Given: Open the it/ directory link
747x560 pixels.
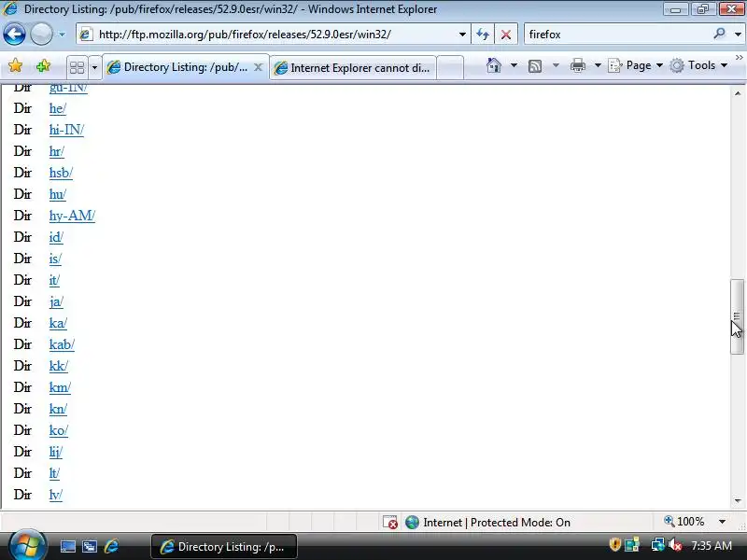Looking at the screenshot, I should pos(54,280).
